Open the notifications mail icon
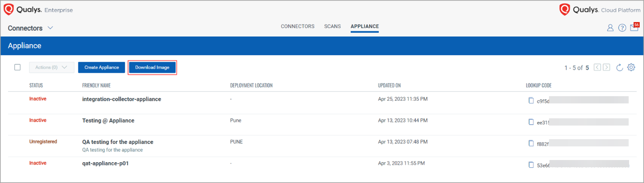This screenshot has width=644, height=183. 634,28
